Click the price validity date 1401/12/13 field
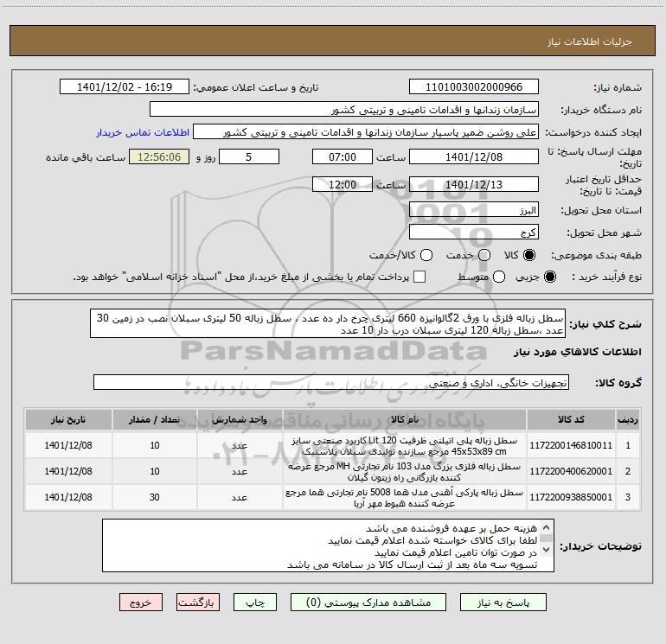 point(474,185)
